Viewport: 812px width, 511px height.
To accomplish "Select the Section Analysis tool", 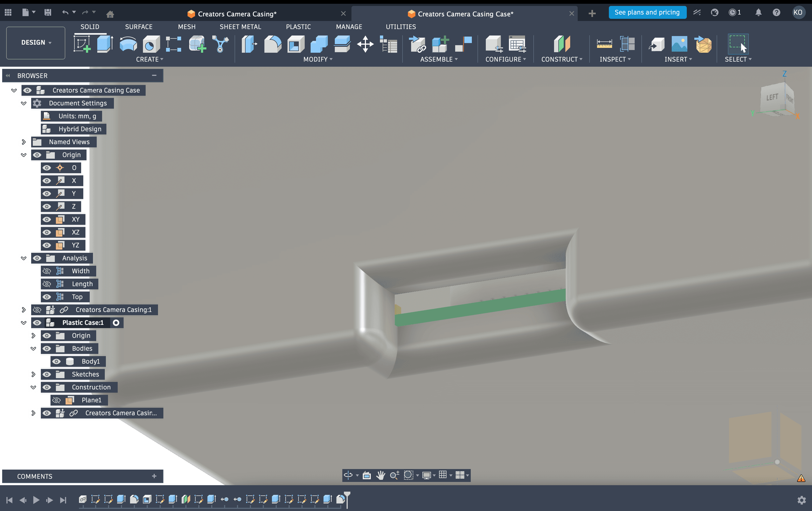I will (x=627, y=44).
